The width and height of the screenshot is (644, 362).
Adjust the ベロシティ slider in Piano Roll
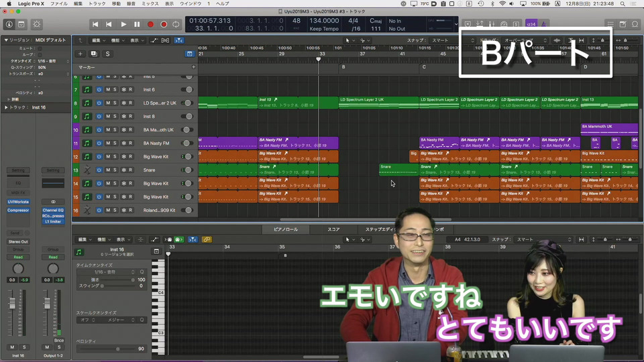click(106, 349)
